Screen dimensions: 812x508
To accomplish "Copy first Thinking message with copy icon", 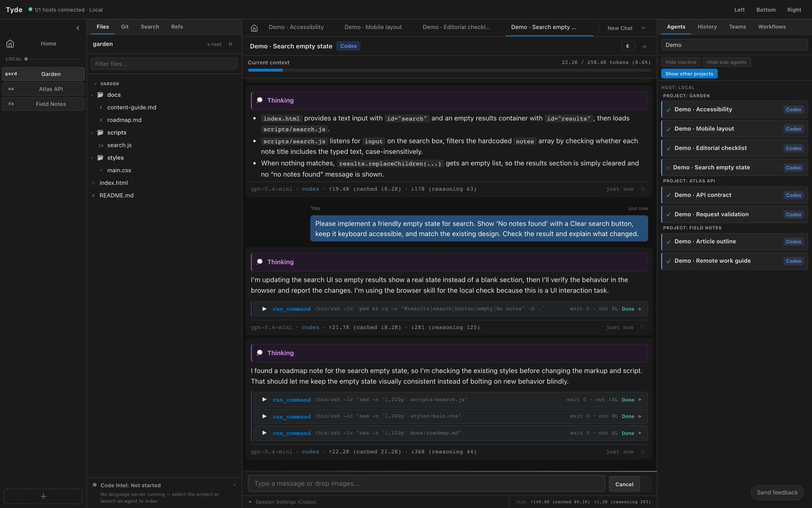I will [643, 189].
